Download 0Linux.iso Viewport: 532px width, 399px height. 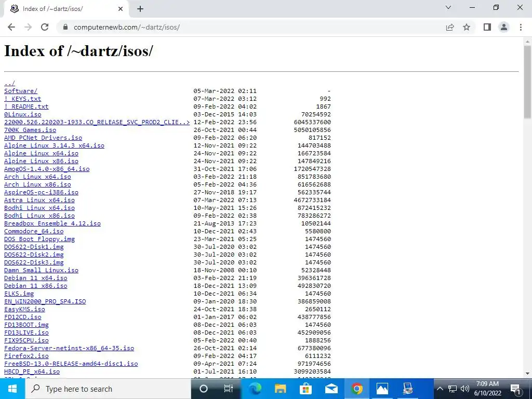[x=23, y=114]
